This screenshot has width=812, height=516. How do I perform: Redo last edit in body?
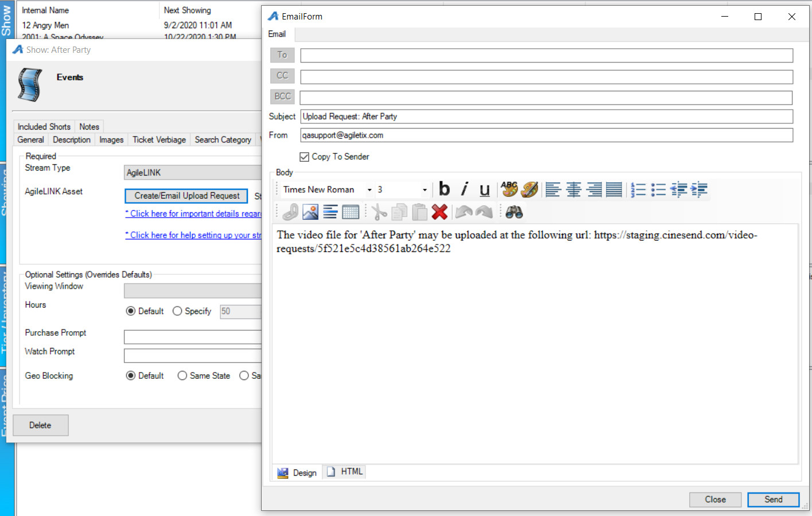tap(484, 212)
